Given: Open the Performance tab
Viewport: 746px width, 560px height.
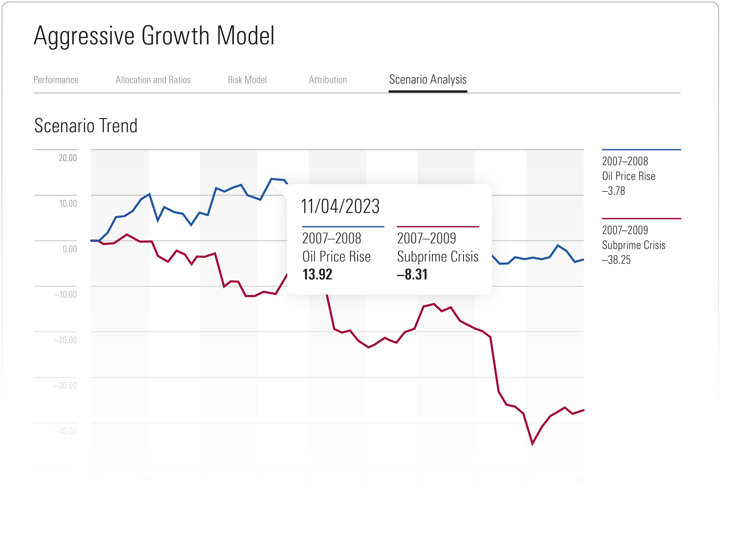Looking at the screenshot, I should point(56,80).
